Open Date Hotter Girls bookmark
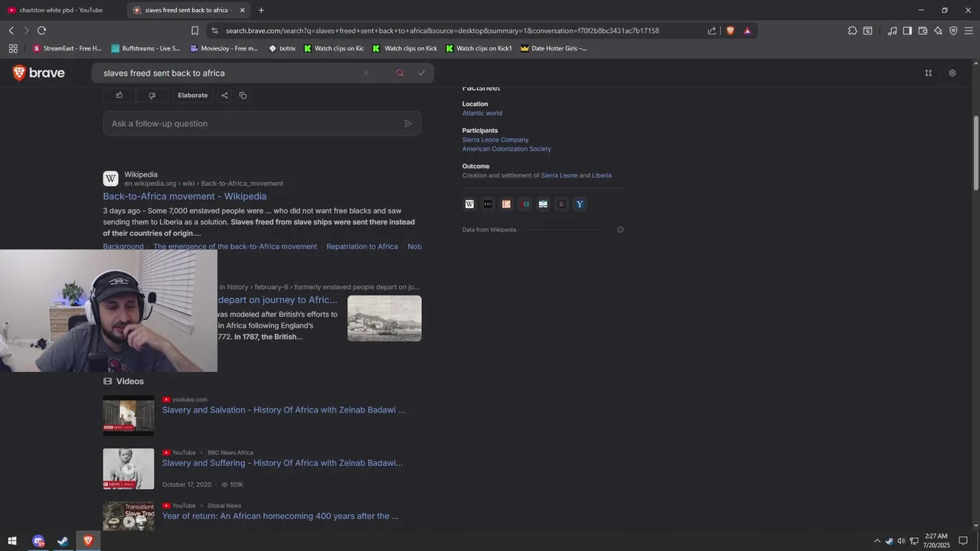980x551 pixels. pos(554,48)
